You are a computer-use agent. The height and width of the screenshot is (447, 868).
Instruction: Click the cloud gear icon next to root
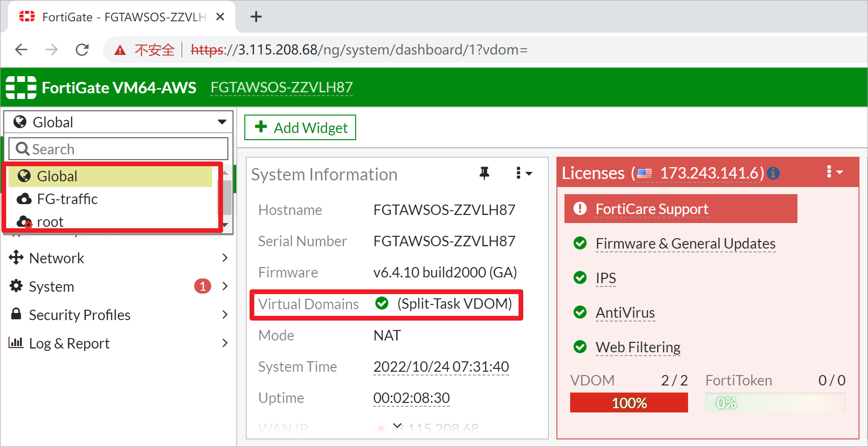24,222
